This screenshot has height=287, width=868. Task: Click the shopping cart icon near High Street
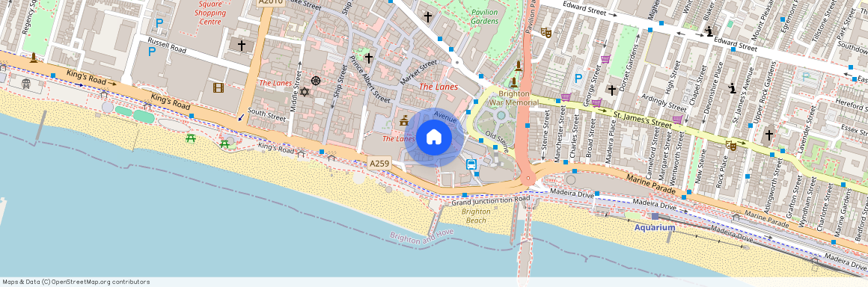tap(678, 119)
